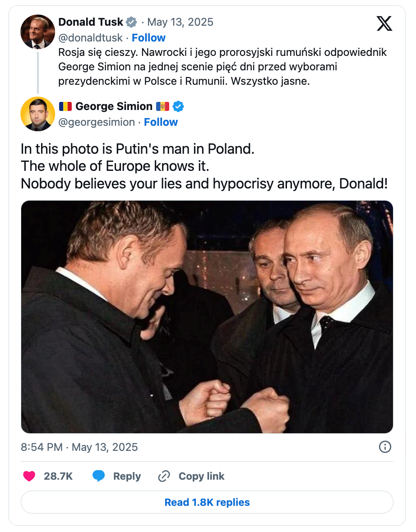Click the blue verified badge beside George Simion
Viewport: 416px width, 532px height.
[x=179, y=106]
